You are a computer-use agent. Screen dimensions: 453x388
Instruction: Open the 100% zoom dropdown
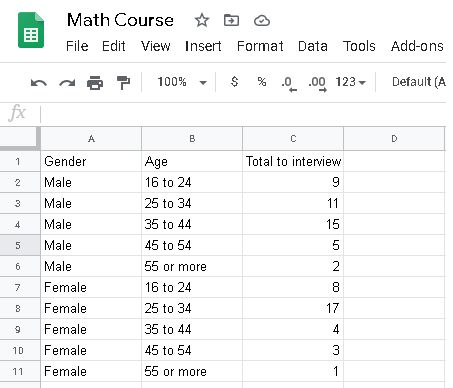[182, 82]
